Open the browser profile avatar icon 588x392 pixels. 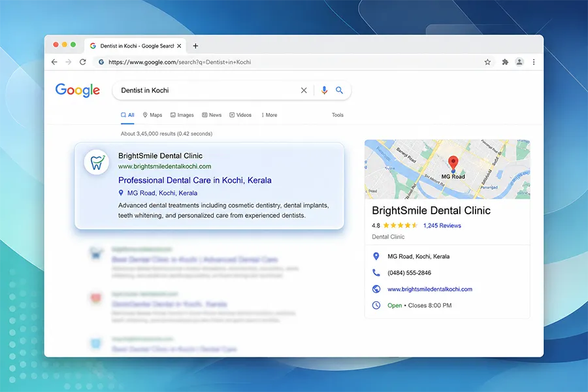click(519, 62)
